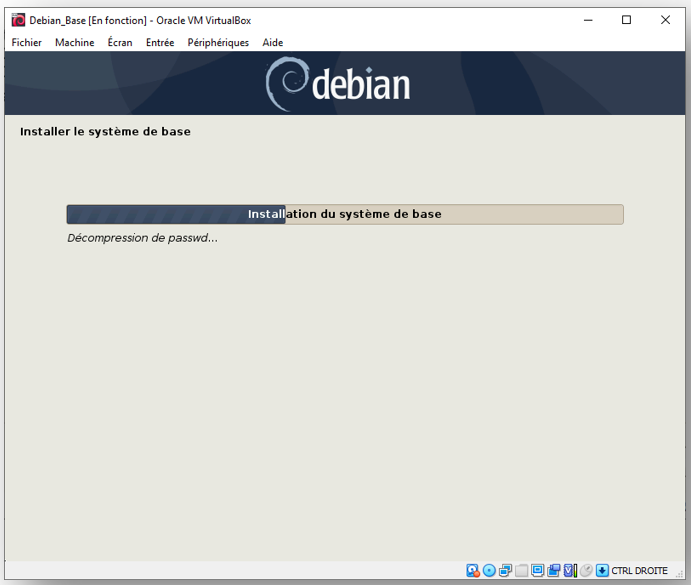Click the 'Installer le système de base' heading
This screenshot has height=585, width=691.
pos(105,131)
